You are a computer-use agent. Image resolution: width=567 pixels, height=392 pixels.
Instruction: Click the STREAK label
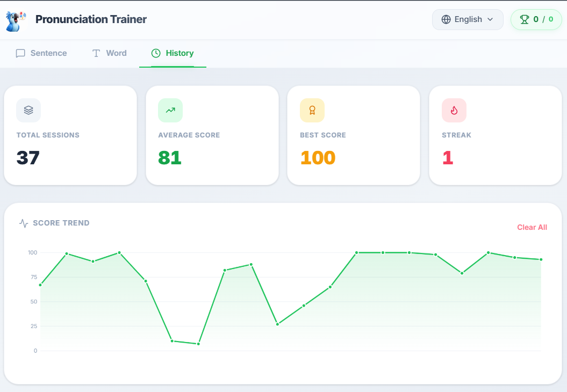click(x=456, y=135)
